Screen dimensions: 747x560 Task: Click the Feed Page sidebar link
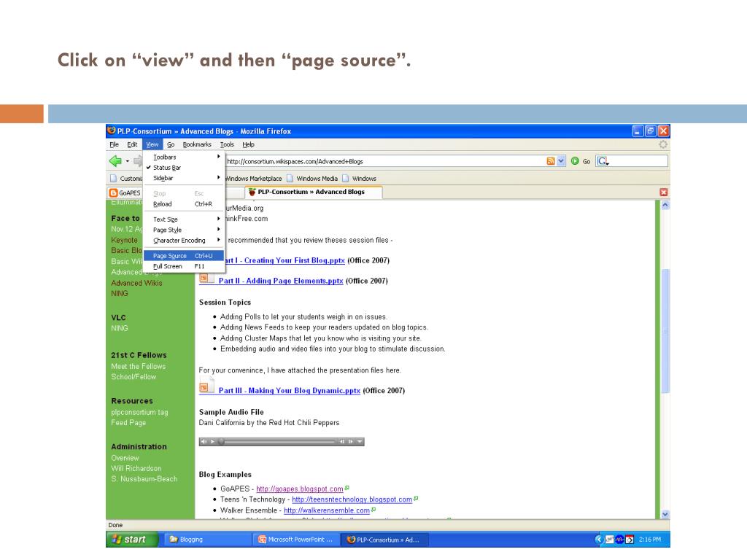pyautogui.click(x=128, y=422)
